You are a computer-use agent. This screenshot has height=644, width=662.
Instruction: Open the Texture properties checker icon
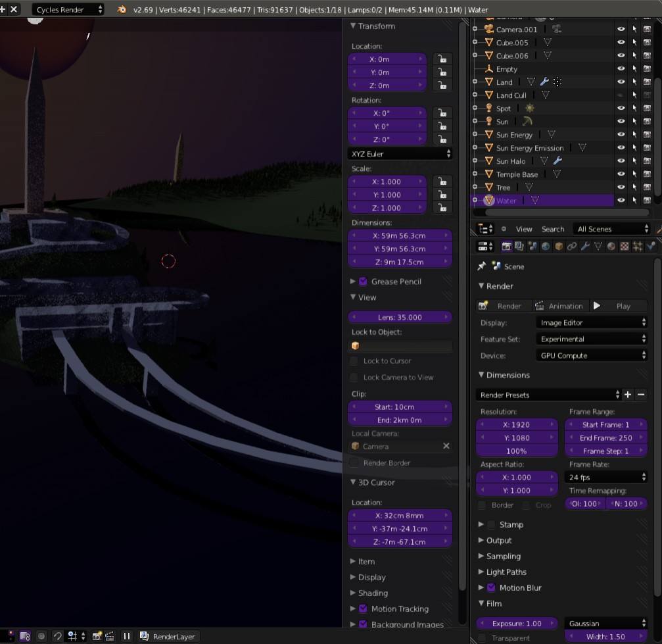(625, 246)
